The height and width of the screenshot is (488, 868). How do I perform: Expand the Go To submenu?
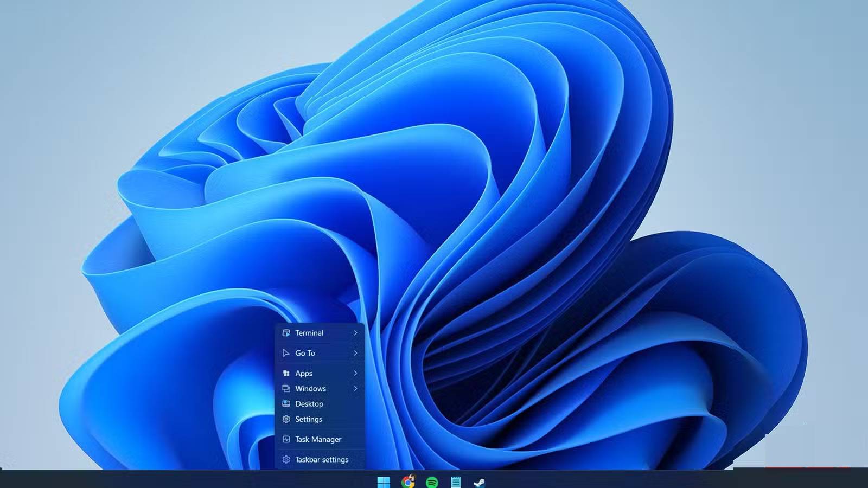point(355,353)
